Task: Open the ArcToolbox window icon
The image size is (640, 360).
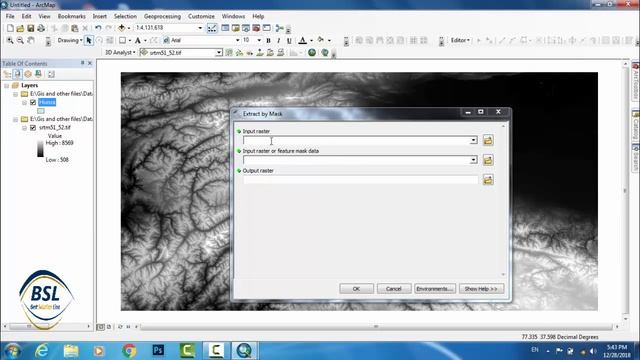Action: tap(256, 28)
